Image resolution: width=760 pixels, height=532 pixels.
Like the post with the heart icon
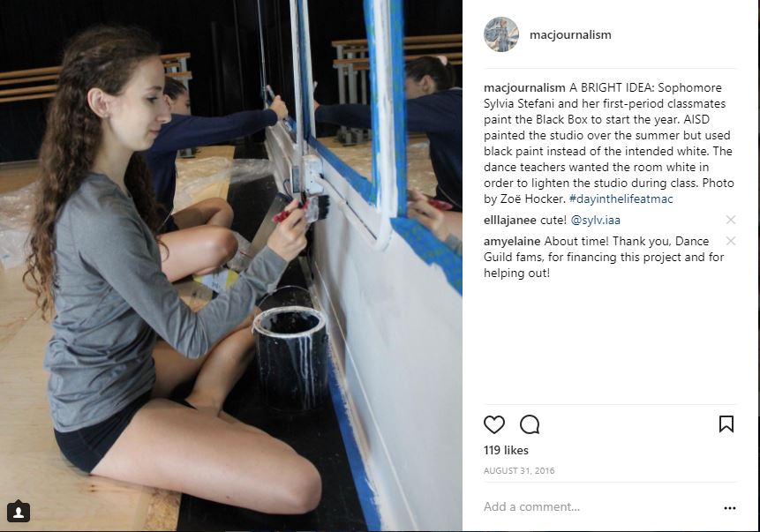(x=494, y=424)
